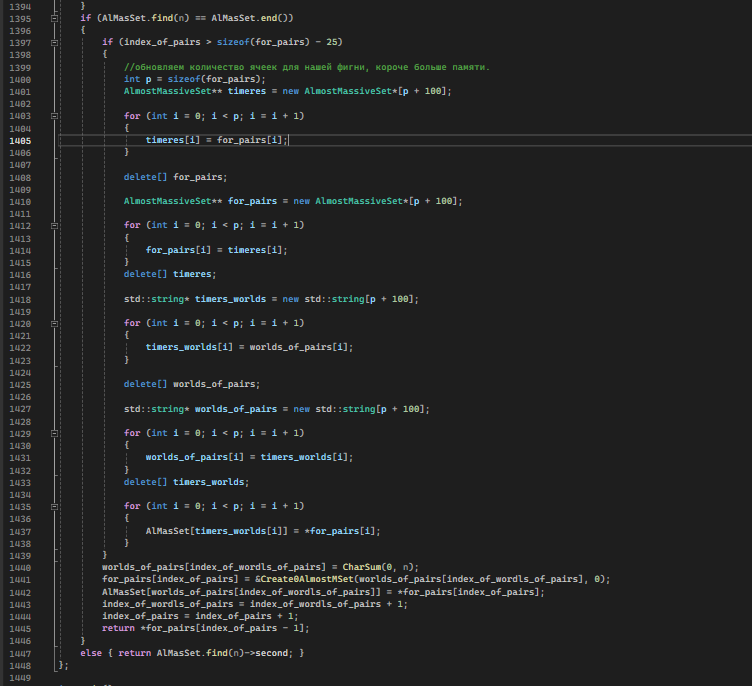
Task: Click line number 1405 in gutter
Action: pyautogui.click(x=20, y=141)
